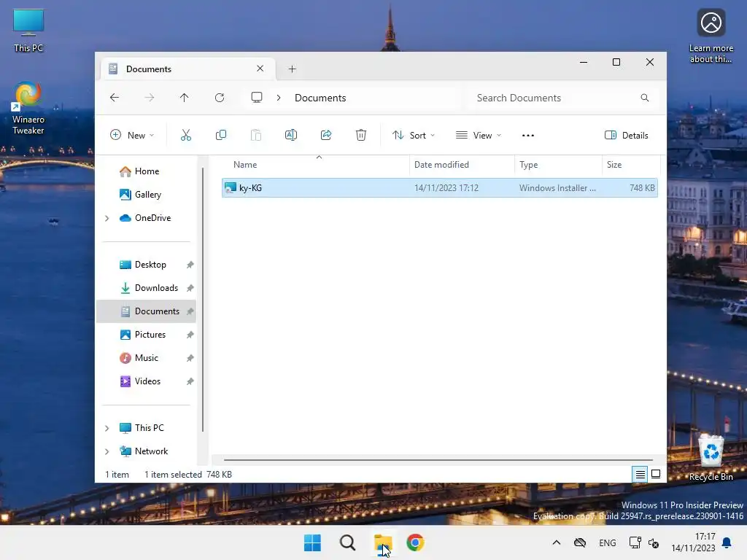Open taskbar Search

[x=348, y=542]
